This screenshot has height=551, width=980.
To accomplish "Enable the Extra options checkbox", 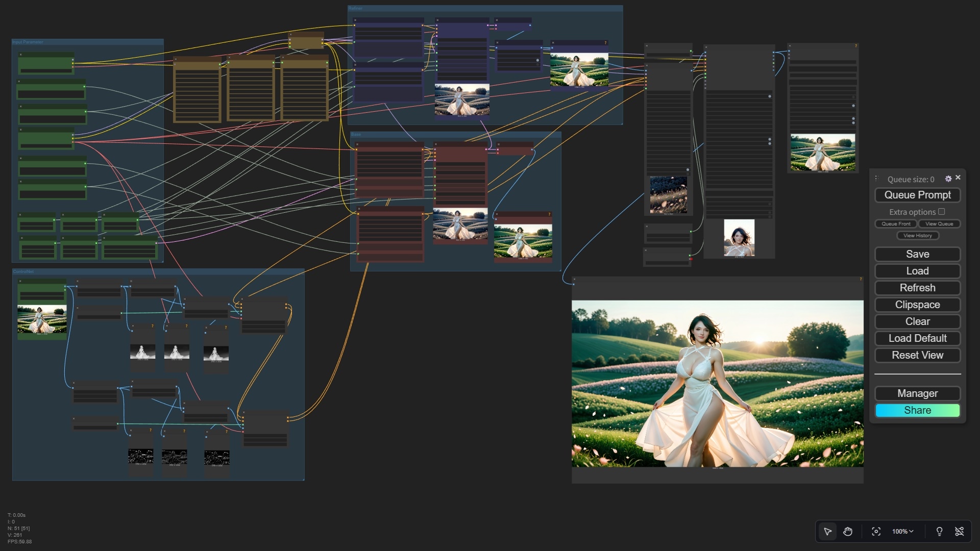I will pyautogui.click(x=942, y=211).
